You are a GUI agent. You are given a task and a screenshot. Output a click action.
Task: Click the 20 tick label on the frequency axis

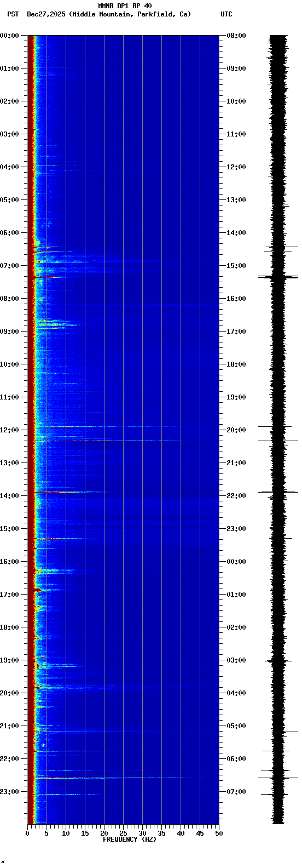tap(104, 833)
